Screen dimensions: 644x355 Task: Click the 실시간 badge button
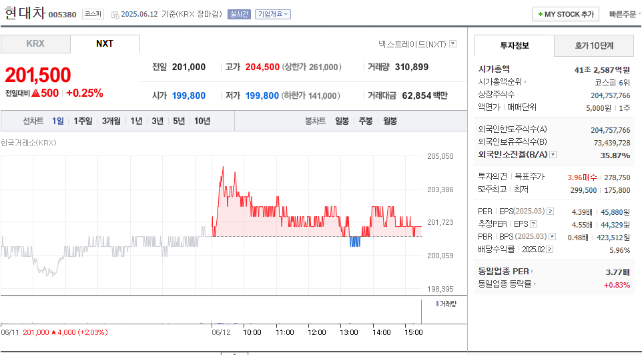pos(239,15)
